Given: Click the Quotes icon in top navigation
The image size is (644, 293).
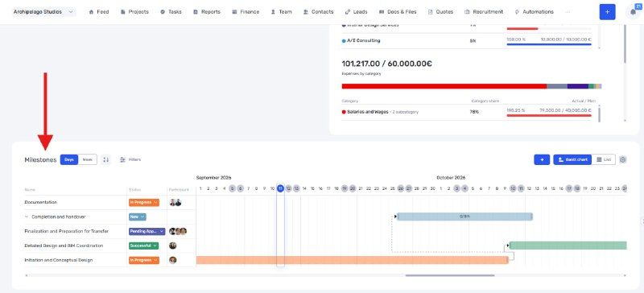Looking at the screenshot, I should click(431, 12).
